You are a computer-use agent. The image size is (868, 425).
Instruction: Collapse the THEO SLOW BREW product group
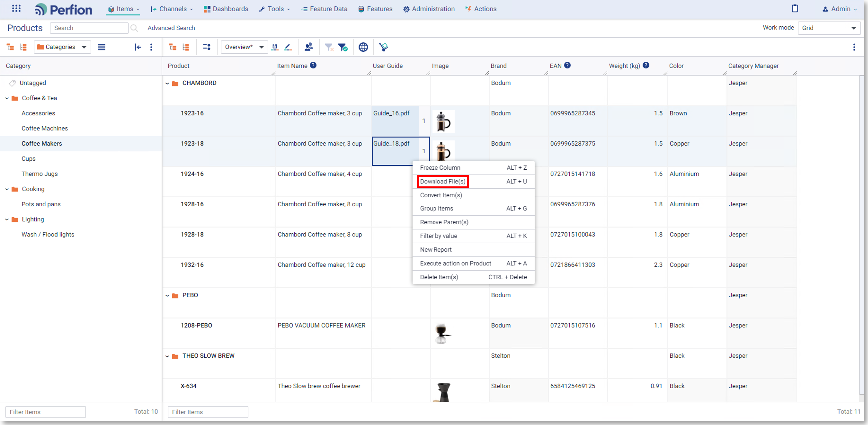point(167,356)
